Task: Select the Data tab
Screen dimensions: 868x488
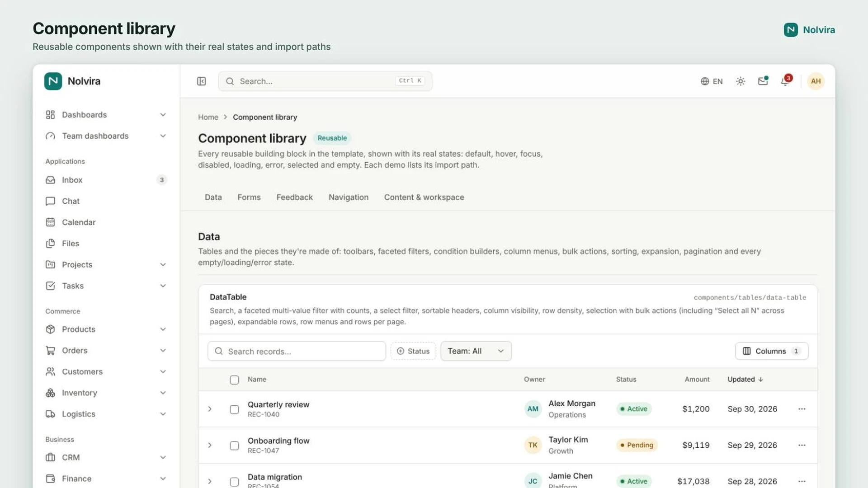Action: 213,197
